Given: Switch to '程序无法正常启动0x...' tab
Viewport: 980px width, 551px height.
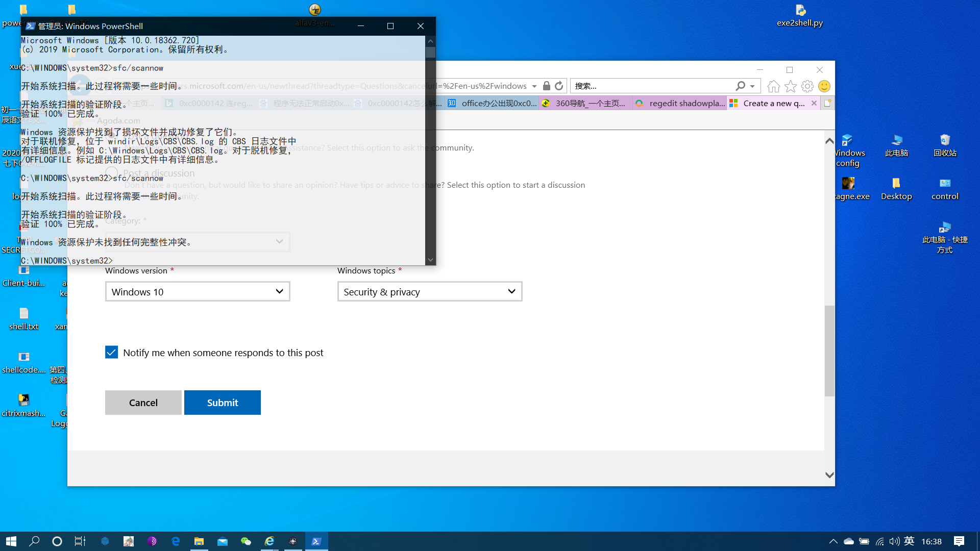Looking at the screenshot, I should coord(304,103).
